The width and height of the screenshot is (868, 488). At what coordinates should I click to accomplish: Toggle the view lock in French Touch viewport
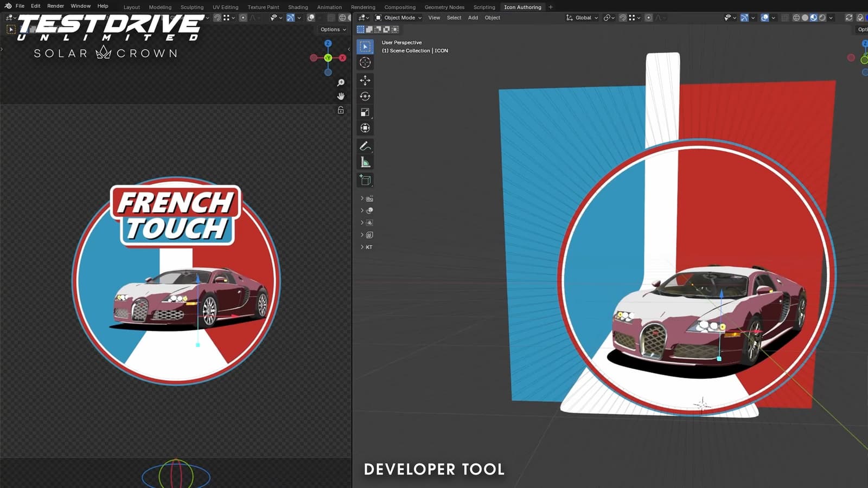[341, 110]
